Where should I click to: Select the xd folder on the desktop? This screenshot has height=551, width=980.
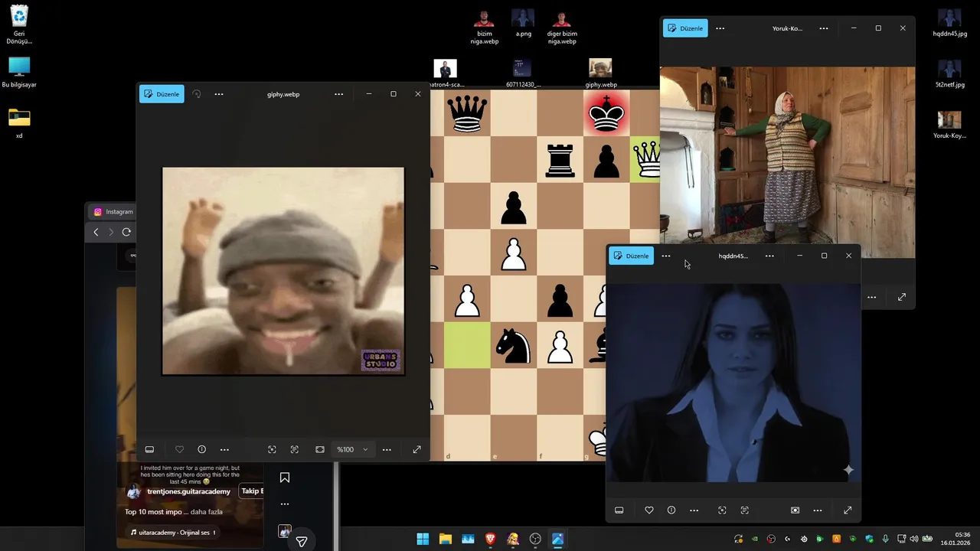(x=19, y=122)
